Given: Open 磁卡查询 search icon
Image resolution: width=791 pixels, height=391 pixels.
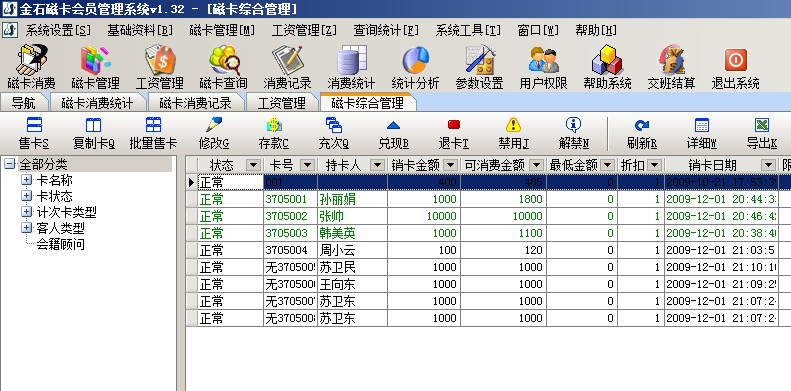Looking at the screenshot, I should 223,67.
